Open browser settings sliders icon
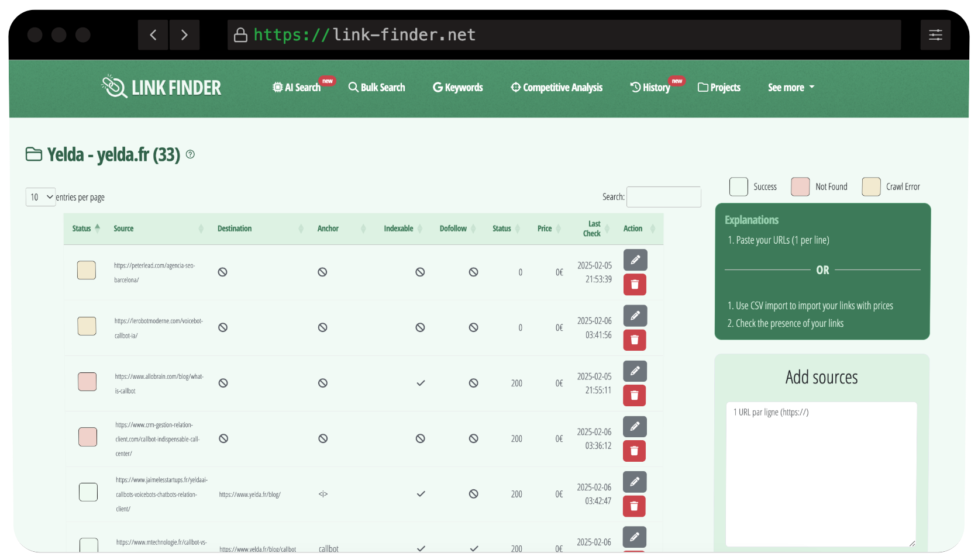This screenshot has height=560, width=978. 935,35
